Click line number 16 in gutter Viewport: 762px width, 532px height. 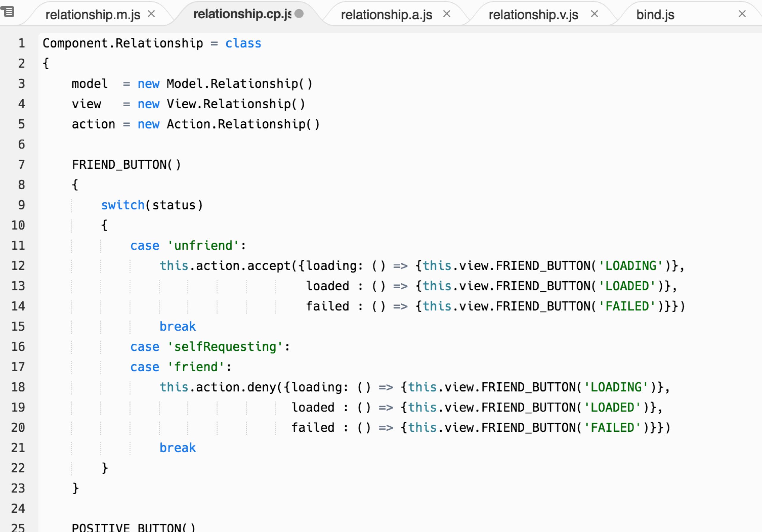pos(18,347)
